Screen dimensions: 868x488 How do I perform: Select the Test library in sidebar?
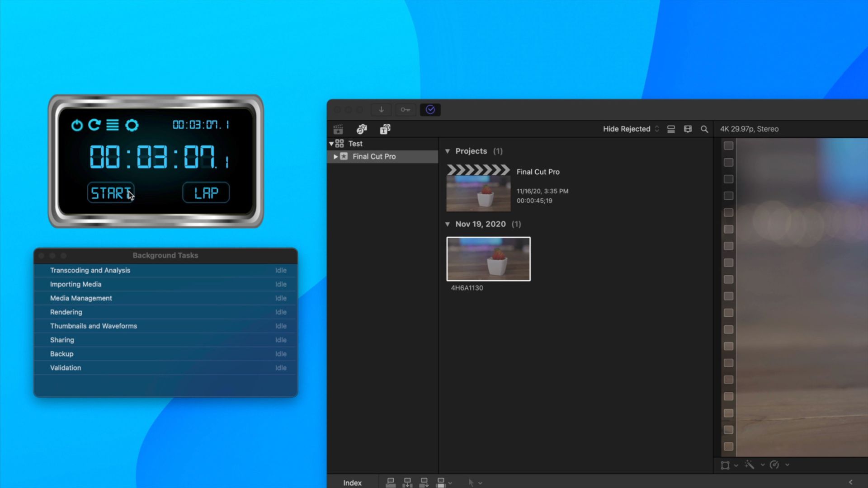[355, 144]
